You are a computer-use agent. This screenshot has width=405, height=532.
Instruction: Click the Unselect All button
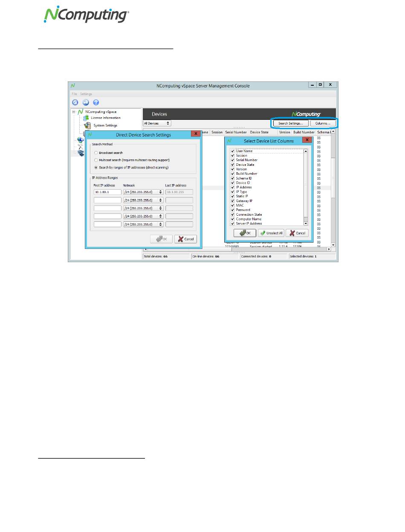click(x=271, y=233)
